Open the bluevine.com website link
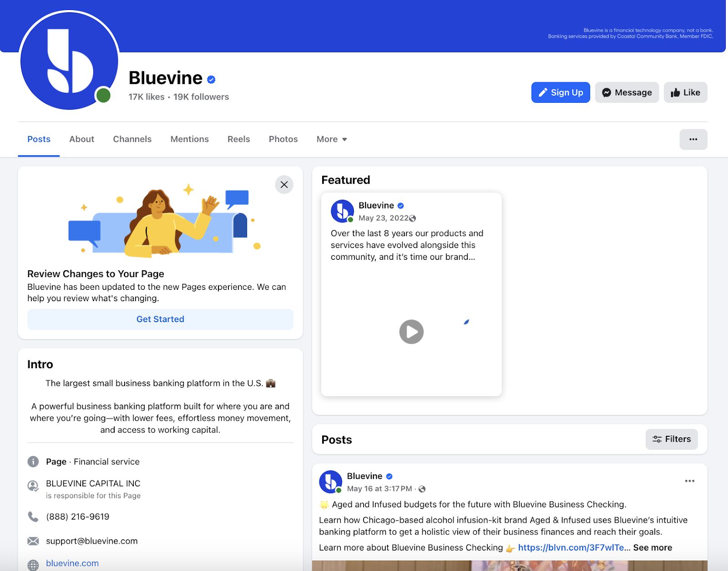 point(72,563)
